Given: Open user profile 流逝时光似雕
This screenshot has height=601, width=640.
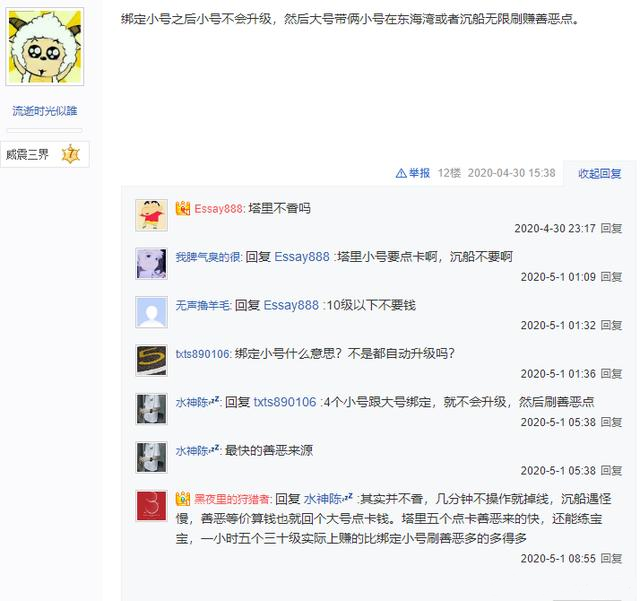Looking at the screenshot, I should (45, 111).
